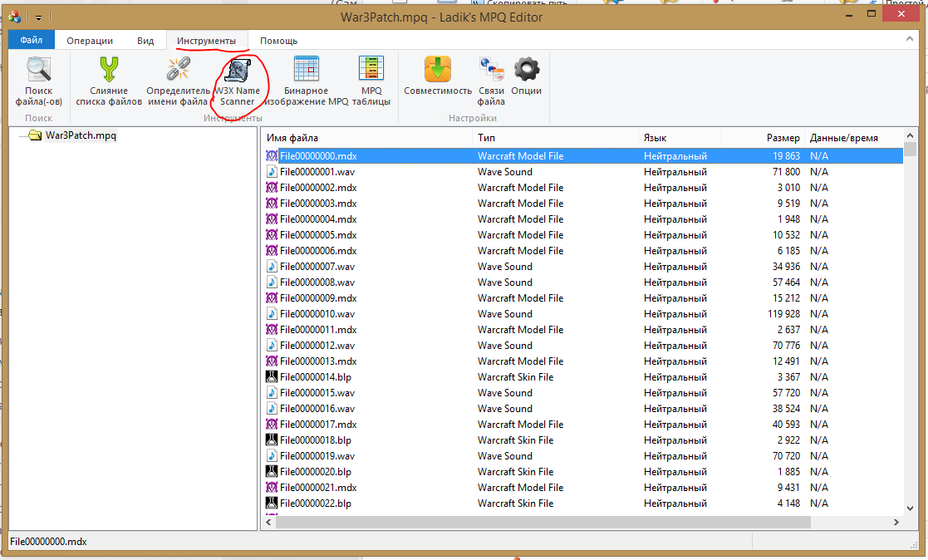Select File00000008.wav in the list
The height and width of the screenshot is (560, 928).
tap(317, 282)
